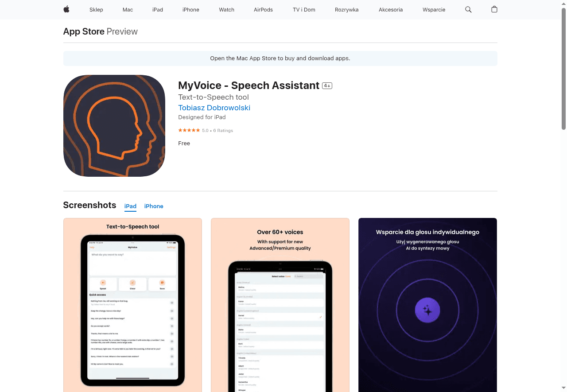Open the shopping bag icon
567x392 pixels.
click(x=494, y=9)
